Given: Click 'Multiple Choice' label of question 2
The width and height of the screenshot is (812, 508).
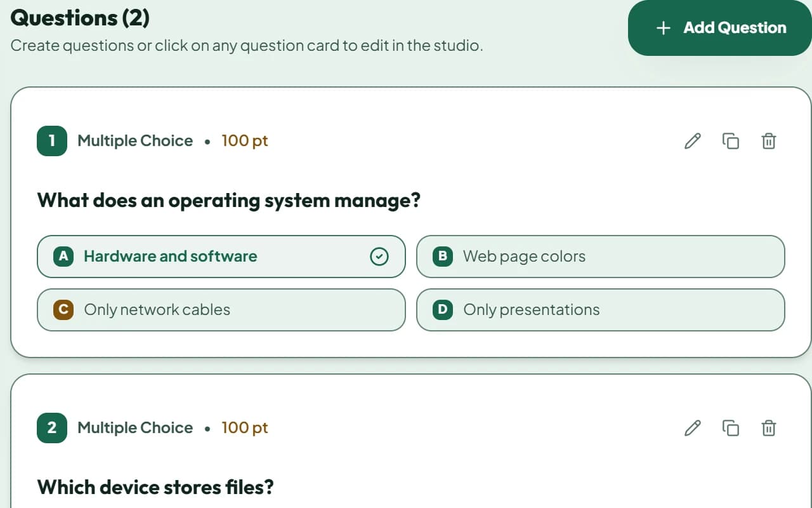Looking at the screenshot, I should tap(135, 428).
